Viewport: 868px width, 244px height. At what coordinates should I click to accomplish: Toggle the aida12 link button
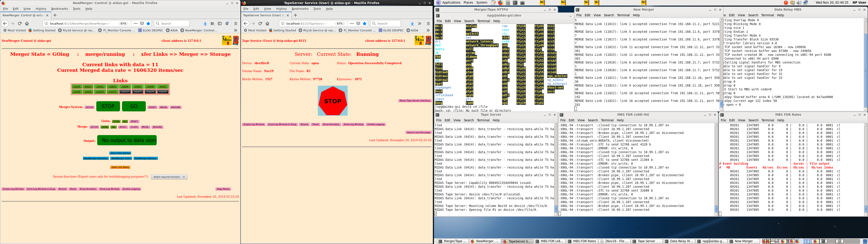click(125, 92)
